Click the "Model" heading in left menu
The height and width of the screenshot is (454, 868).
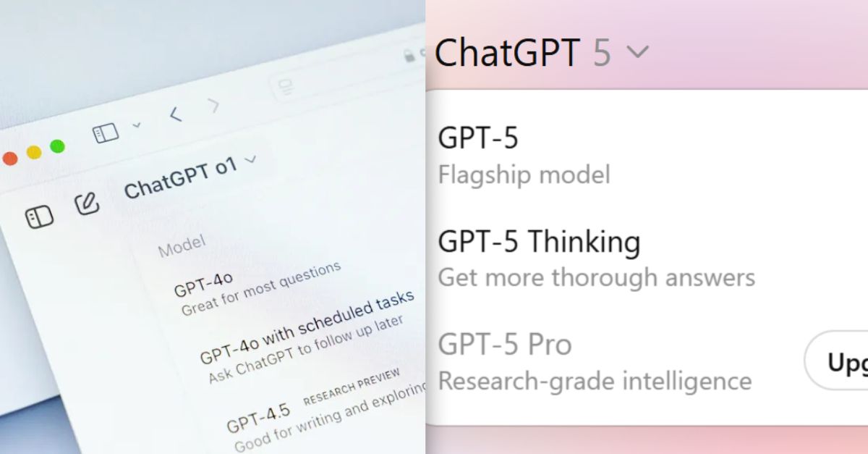click(x=182, y=246)
